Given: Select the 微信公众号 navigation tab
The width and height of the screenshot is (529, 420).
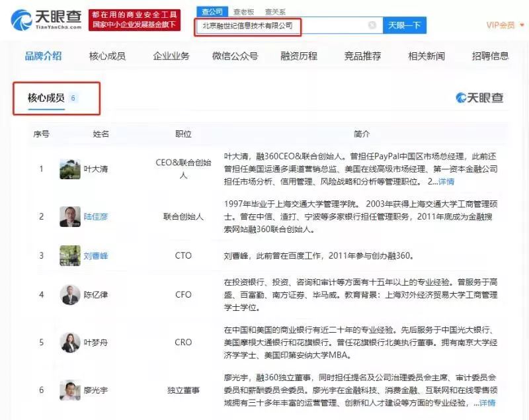Looking at the screenshot, I should [235, 56].
